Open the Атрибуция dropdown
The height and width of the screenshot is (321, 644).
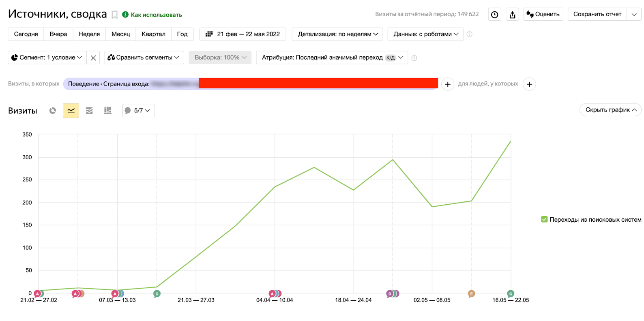[x=332, y=58]
